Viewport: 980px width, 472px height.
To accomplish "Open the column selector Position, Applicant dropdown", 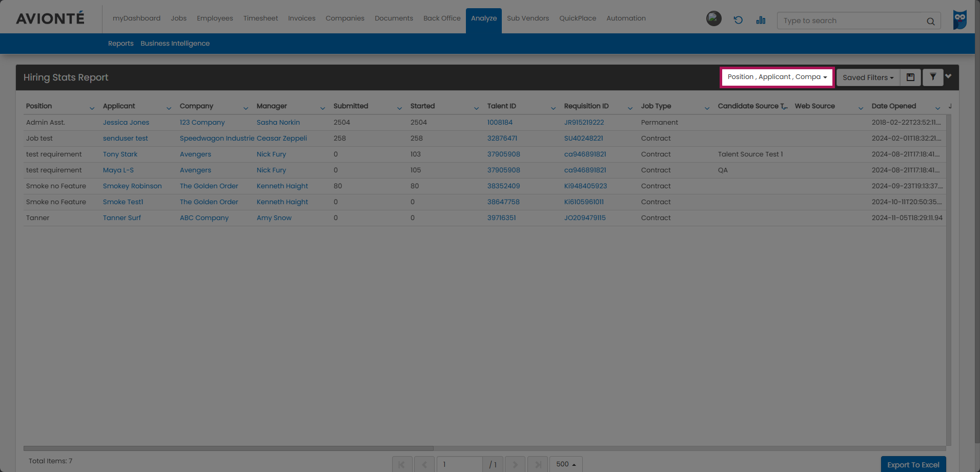I will (777, 77).
